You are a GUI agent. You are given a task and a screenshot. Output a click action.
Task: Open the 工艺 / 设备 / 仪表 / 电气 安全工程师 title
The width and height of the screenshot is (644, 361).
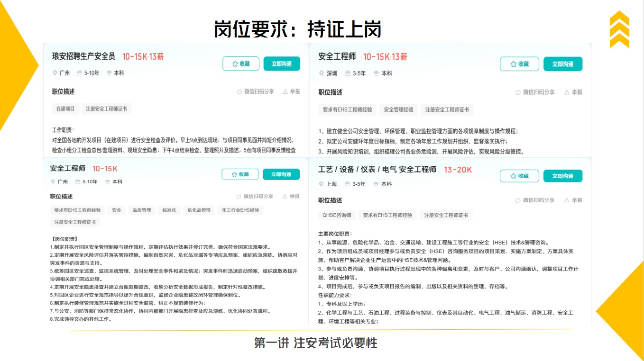pyautogui.click(x=377, y=170)
